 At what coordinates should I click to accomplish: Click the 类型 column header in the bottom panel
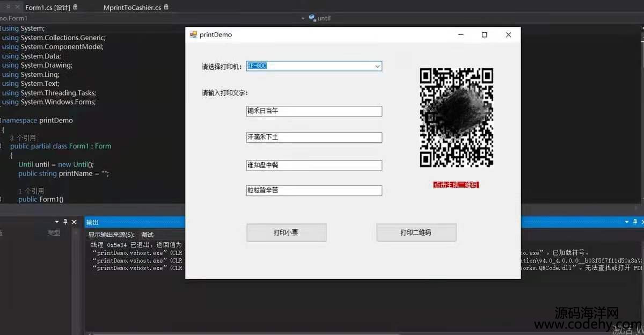point(54,233)
